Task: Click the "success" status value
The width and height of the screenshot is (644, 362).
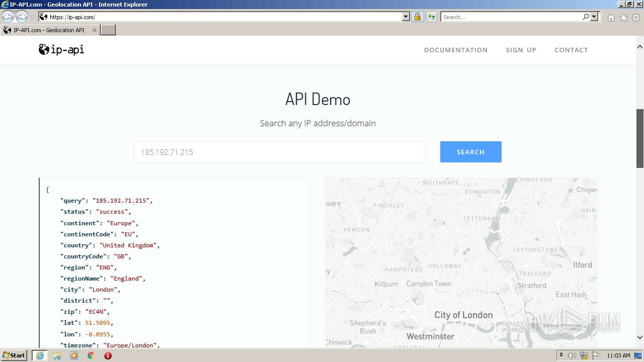Action: coord(112,212)
